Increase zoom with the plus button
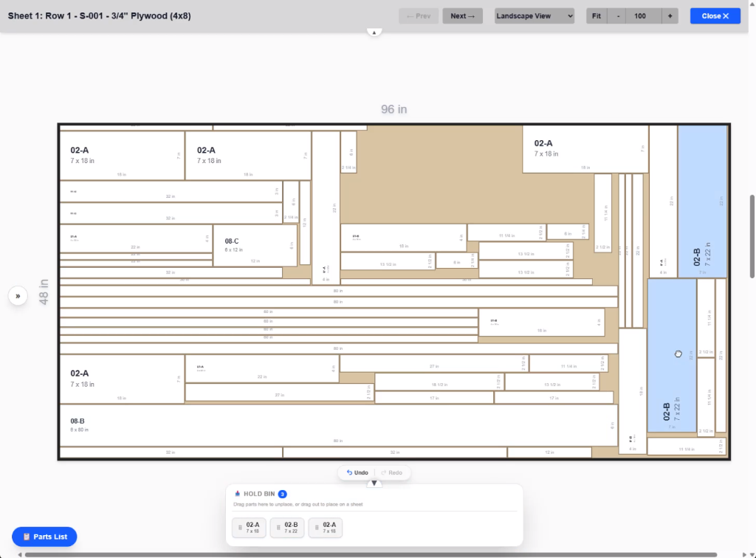Screen dimensions: 756x558 pyautogui.click(x=670, y=16)
